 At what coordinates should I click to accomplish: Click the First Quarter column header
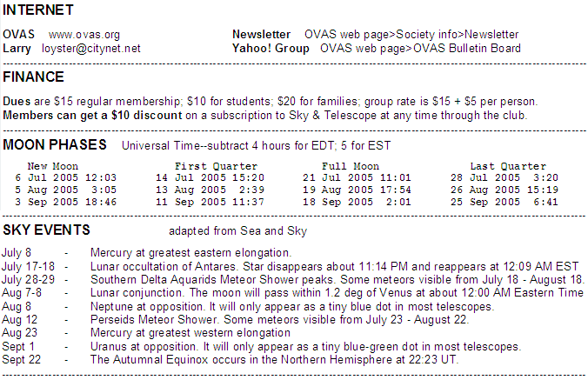pos(216,166)
